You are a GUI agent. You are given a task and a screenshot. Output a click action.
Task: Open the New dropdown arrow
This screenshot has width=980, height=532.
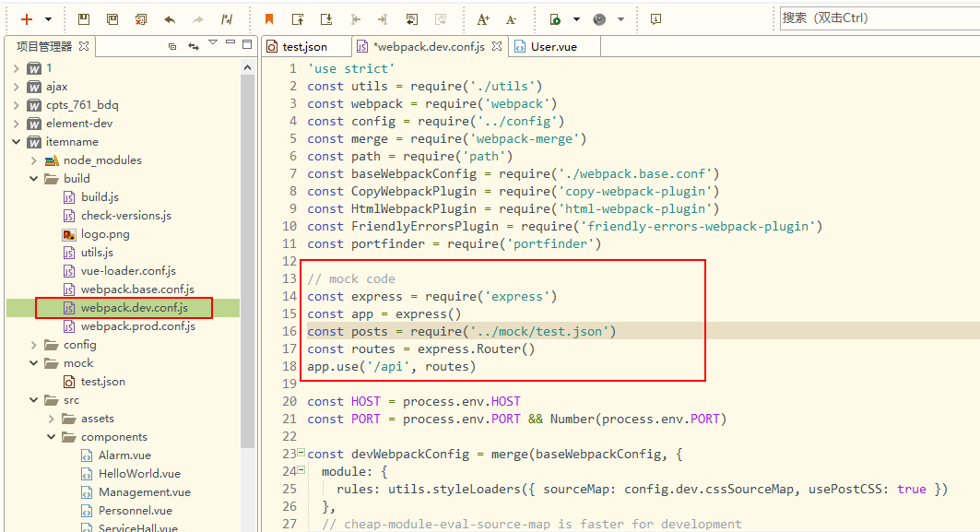point(48,19)
